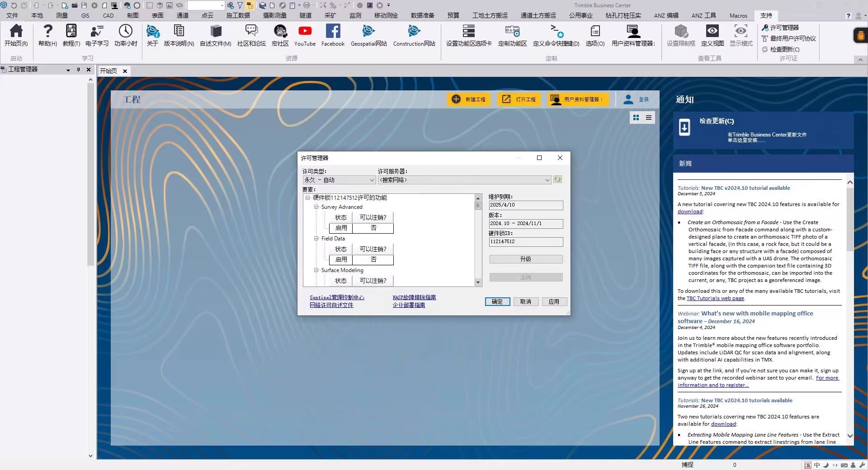This screenshot has width=868, height=470.
Task: Click the 维护到期 date field
Action: tap(526, 205)
